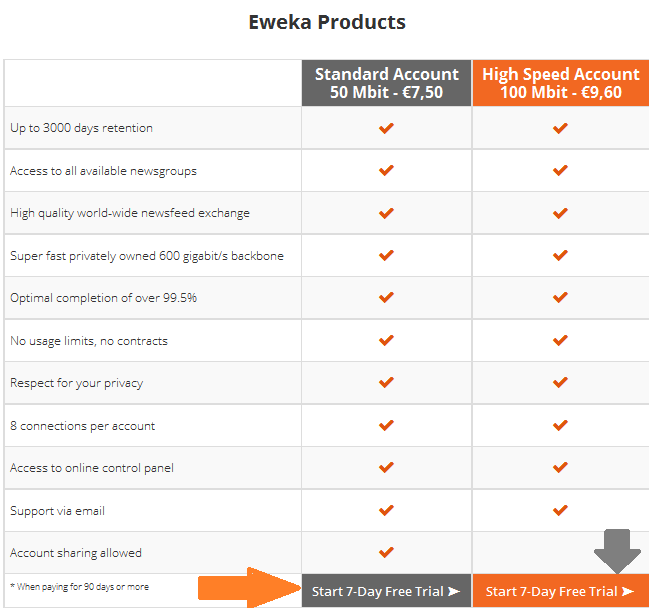
Task: Click the 'Respect for your privacy' feature text
Action: pyautogui.click(x=77, y=383)
